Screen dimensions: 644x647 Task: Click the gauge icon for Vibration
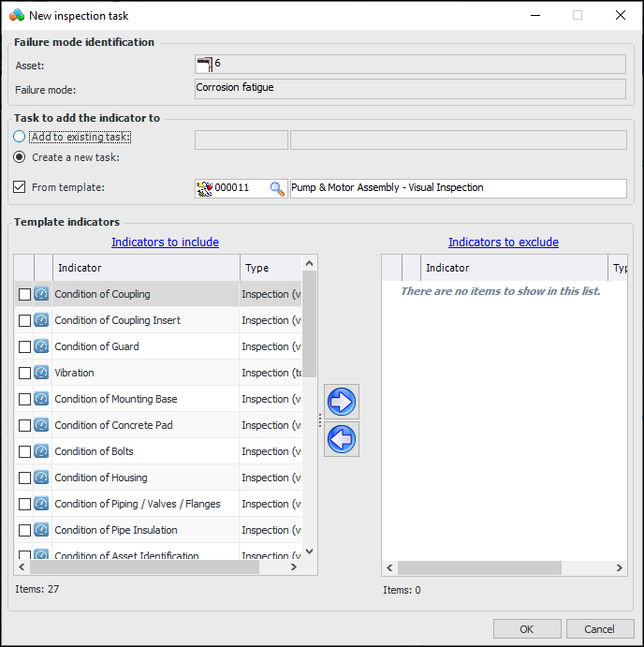point(41,373)
